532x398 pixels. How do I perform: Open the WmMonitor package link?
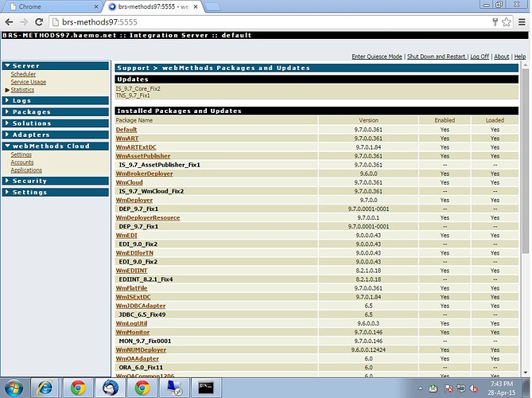click(x=133, y=332)
